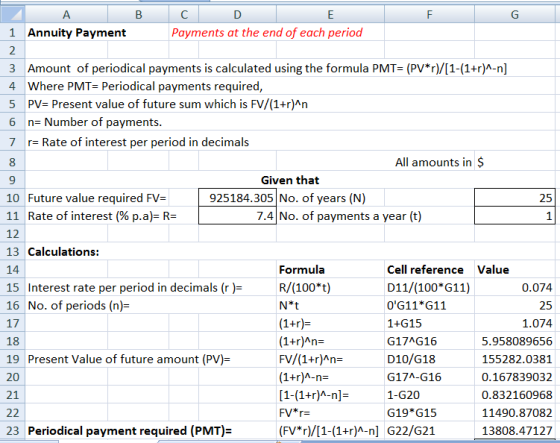The image size is (560, 443).
Task: Select the payments a year input cell in row 11
Action: (515, 216)
